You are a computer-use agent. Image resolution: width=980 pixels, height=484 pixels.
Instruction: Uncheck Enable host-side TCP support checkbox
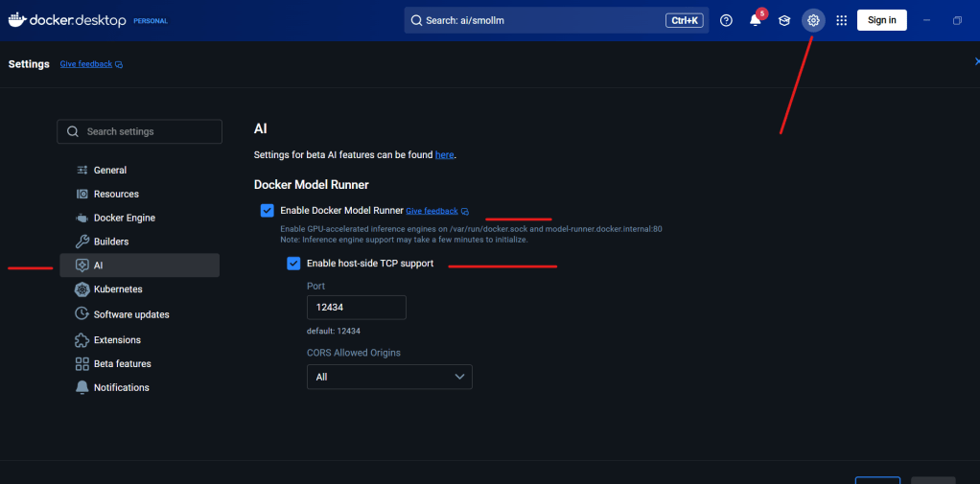click(293, 264)
